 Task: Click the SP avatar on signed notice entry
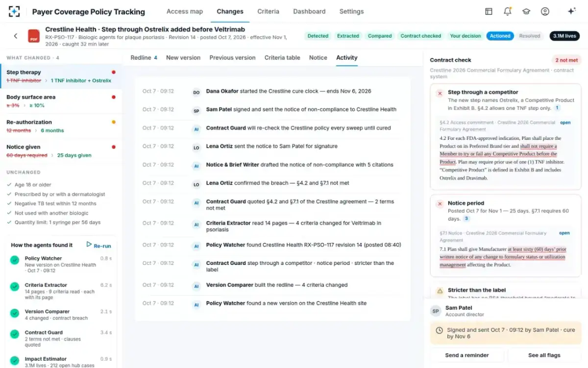[x=196, y=111]
